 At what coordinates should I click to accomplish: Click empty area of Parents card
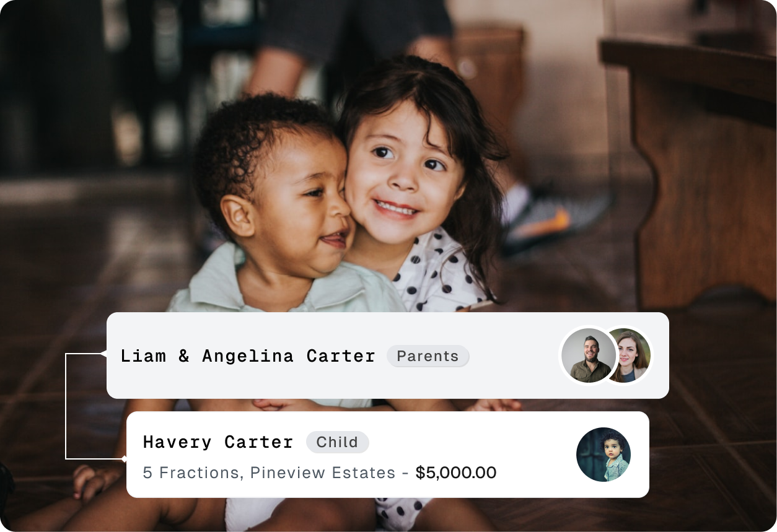[x=514, y=372]
